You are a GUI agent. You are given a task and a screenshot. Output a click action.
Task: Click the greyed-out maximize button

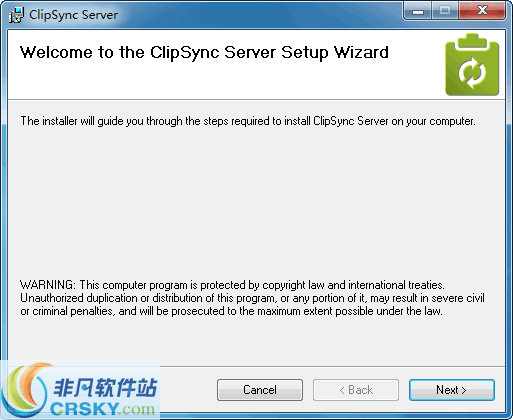tap(445, 11)
